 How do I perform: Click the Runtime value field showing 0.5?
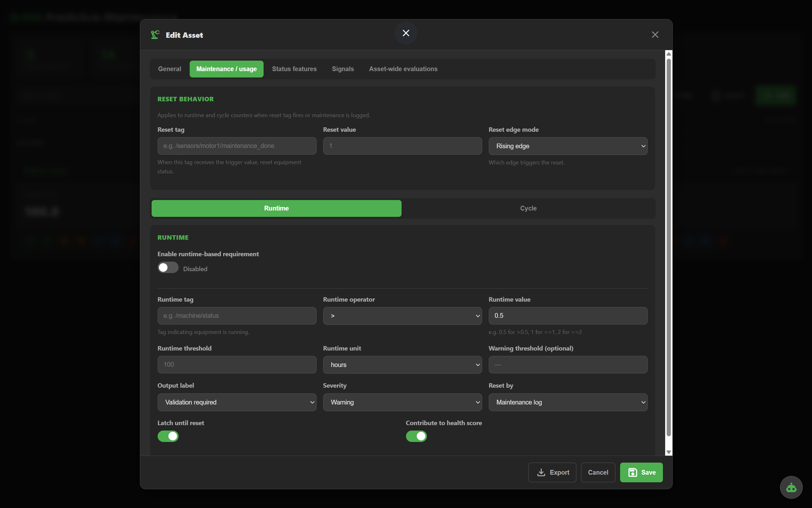point(568,316)
